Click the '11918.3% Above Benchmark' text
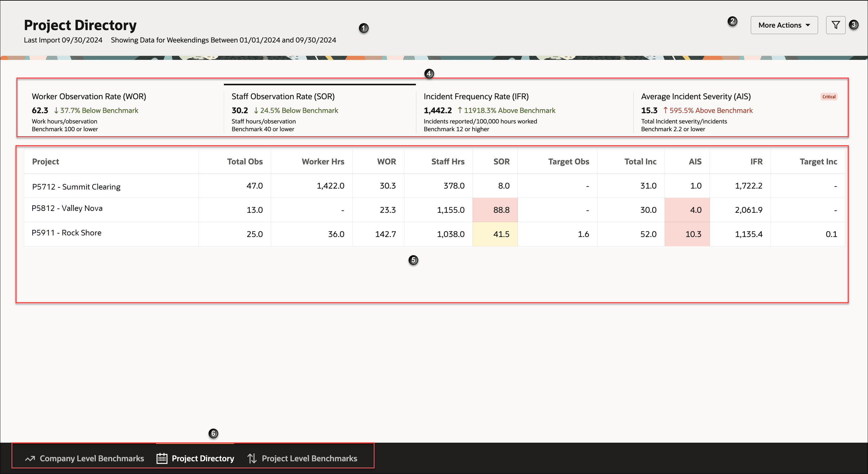The height and width of the screenshot is (474, 868). 510,110
